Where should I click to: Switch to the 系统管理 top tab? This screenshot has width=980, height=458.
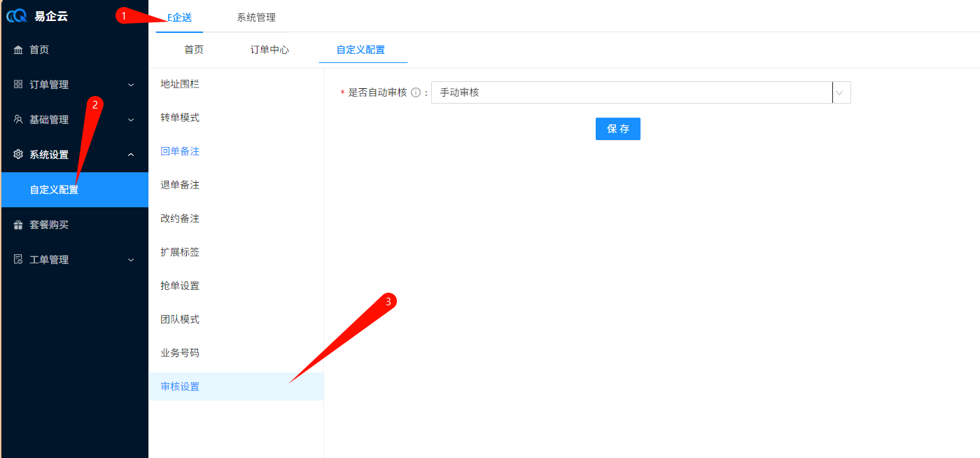(x=256, y=18)
